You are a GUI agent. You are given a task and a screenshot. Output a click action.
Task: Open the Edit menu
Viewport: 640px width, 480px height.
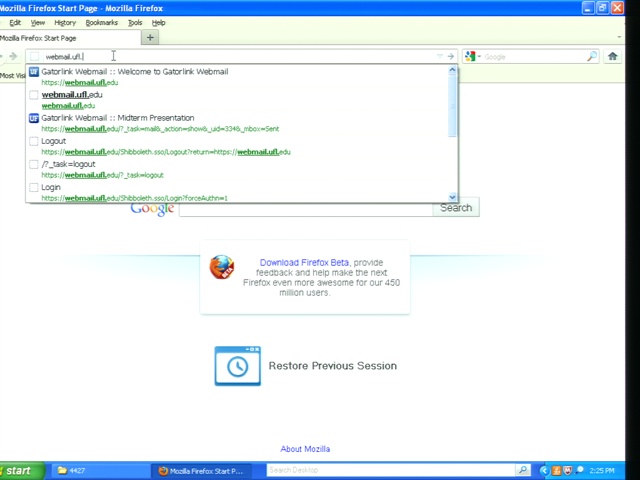point(15,23)
